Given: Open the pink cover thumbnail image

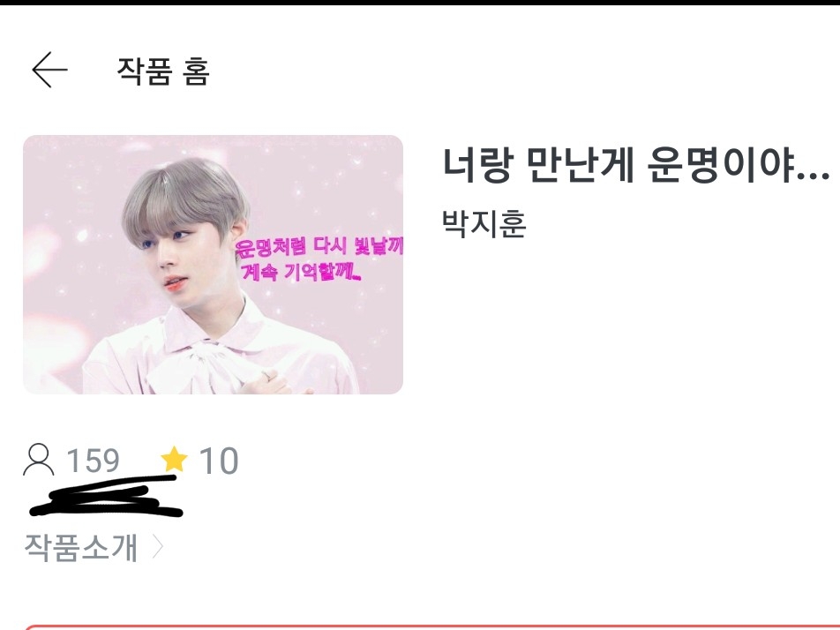Looking at the screenshot, I should (213, 265).
